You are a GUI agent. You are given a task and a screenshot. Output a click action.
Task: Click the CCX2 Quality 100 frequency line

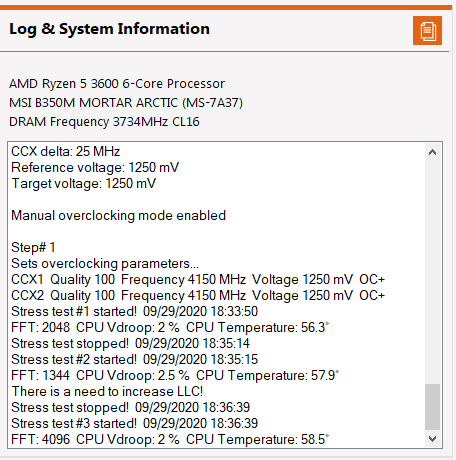(198, 295)
